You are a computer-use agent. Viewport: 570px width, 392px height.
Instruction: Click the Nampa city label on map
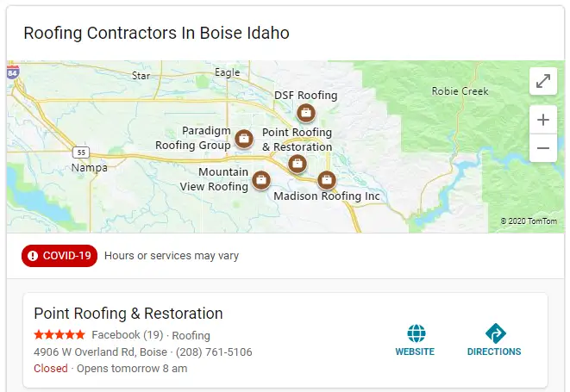pos(90,167)
